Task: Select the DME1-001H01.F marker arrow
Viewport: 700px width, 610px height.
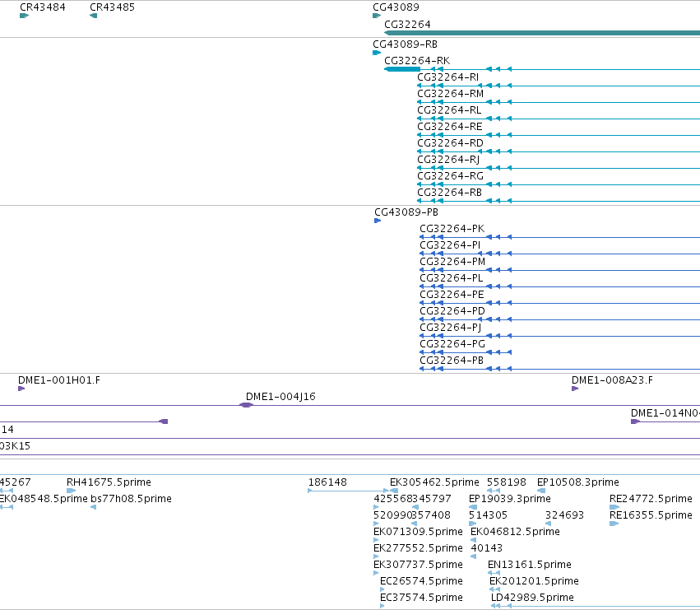Action: (x=21, y=389)
